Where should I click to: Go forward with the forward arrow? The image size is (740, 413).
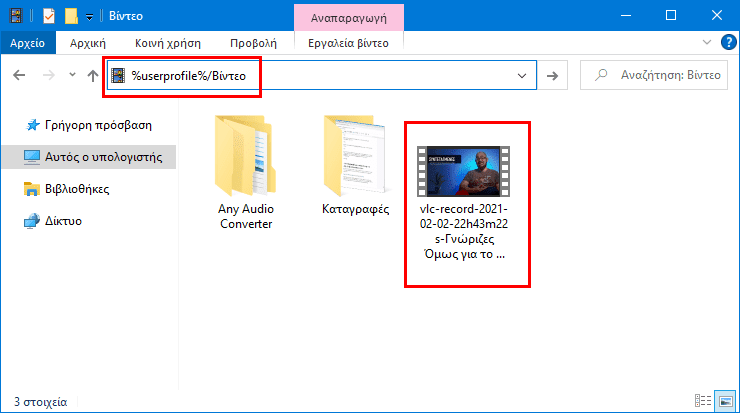click(x=49, y=75)
